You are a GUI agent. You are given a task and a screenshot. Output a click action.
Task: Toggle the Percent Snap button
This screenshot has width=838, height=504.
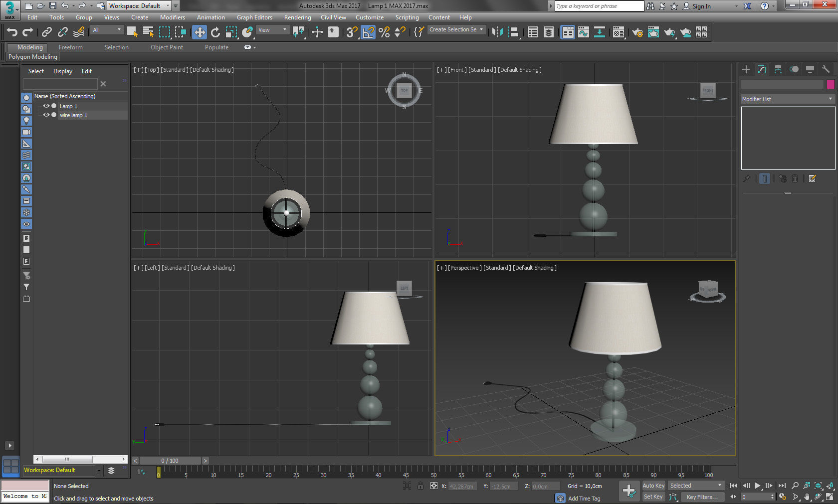pyautogui.click(x=384, y=32)
